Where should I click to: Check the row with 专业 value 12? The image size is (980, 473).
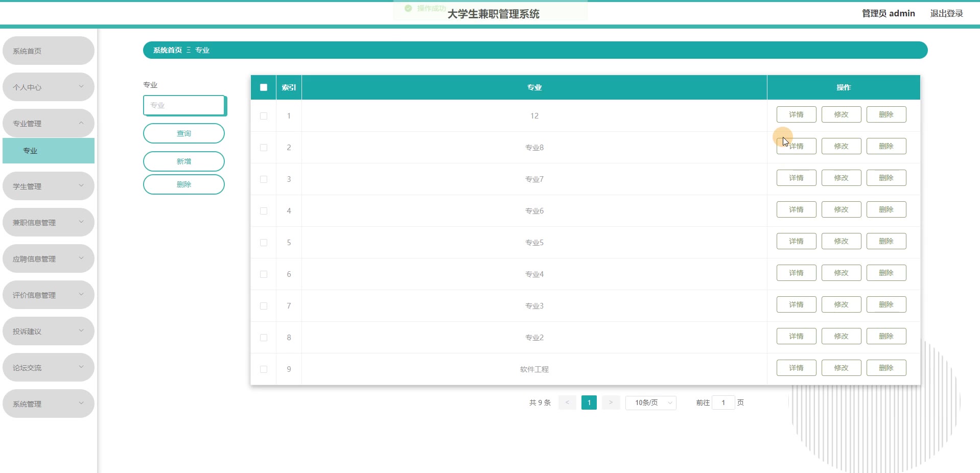tap(264, 116)
